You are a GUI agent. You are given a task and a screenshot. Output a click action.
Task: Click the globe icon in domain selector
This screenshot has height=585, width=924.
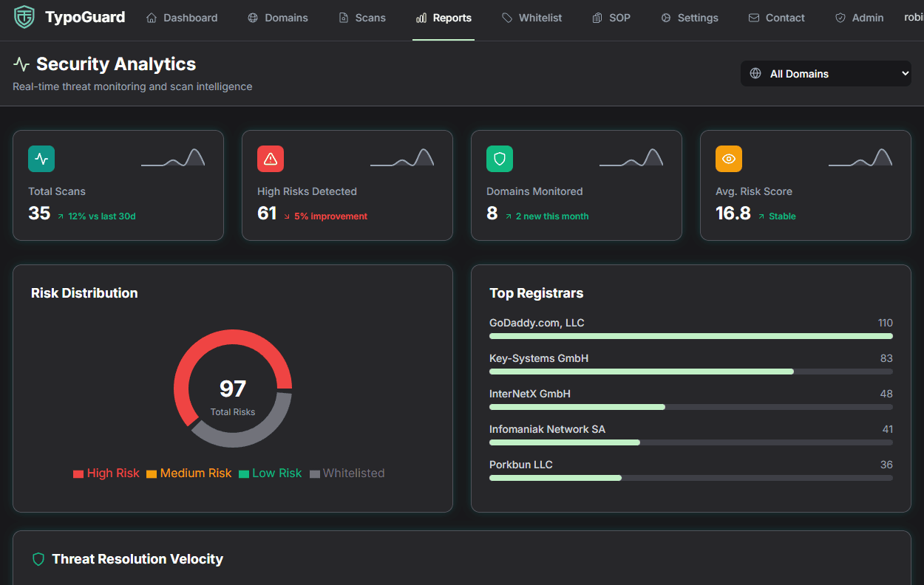pos(755,73)
